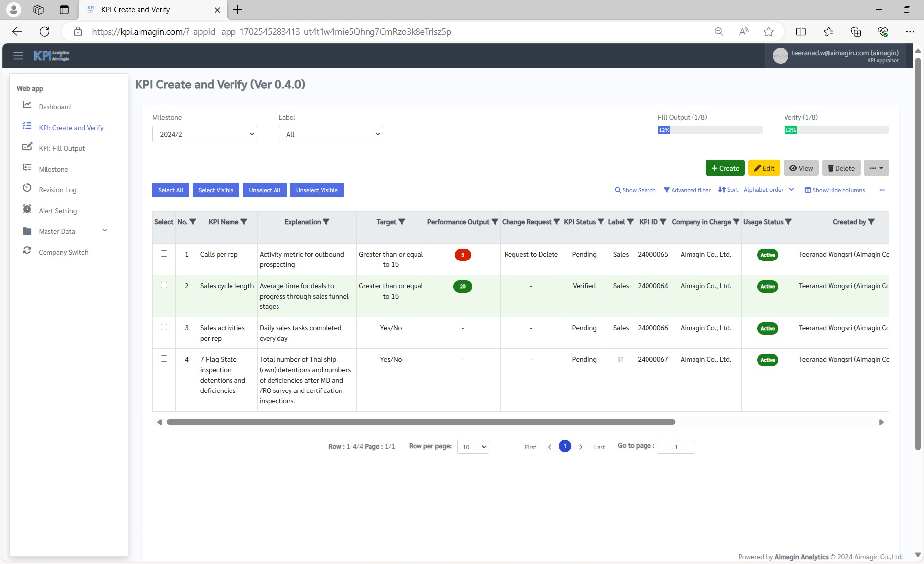This screenshot has height=564, width=924.
Task: Click the KPI Status column filter icon
Action: pos(601,222)
